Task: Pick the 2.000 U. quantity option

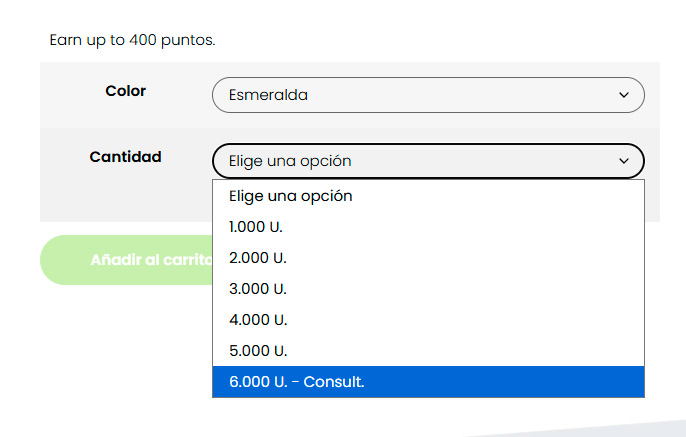Action: click(258, 258)
